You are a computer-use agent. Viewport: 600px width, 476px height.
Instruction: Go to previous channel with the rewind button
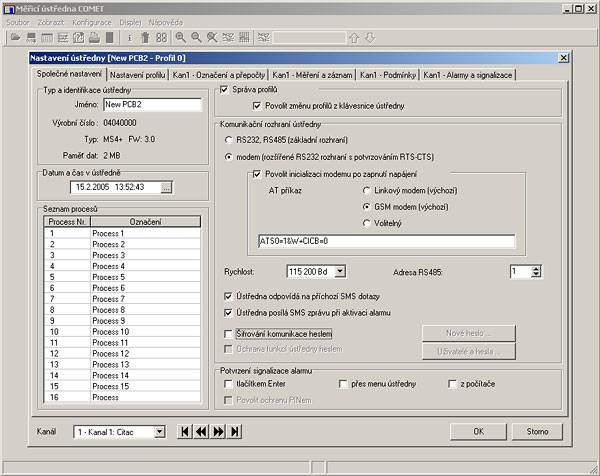tap(201, 432)
